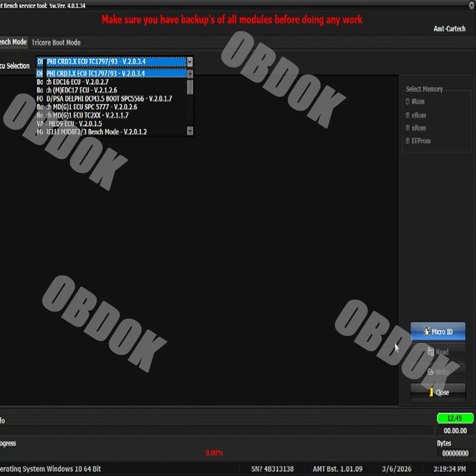Choose Bosch MD(G)1 ECU TC2XX entry

(111, 115)
